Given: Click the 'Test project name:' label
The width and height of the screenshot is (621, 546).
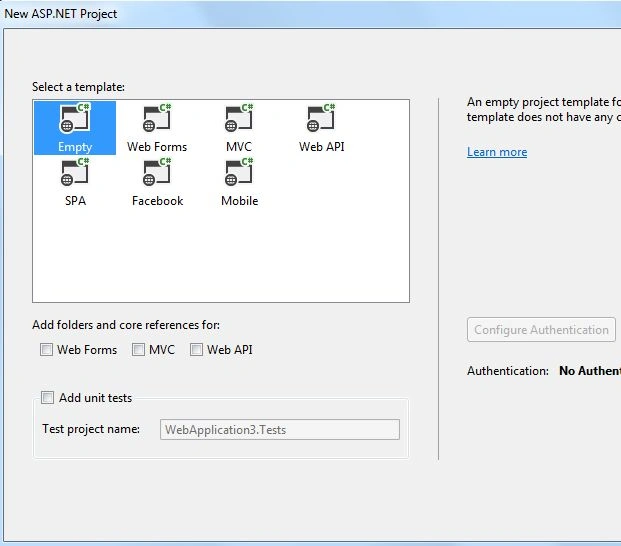Looking at the screenshot, I should [91, 429].
